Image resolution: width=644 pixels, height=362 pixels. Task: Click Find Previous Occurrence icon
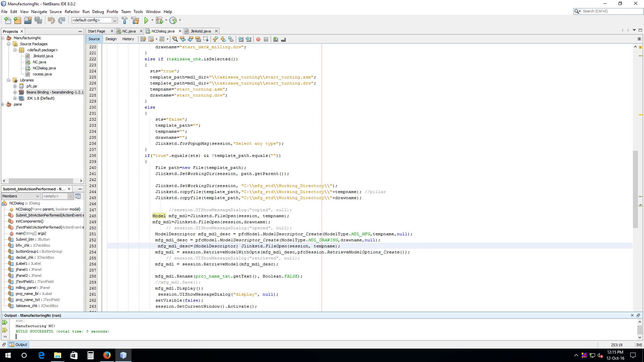183,39
